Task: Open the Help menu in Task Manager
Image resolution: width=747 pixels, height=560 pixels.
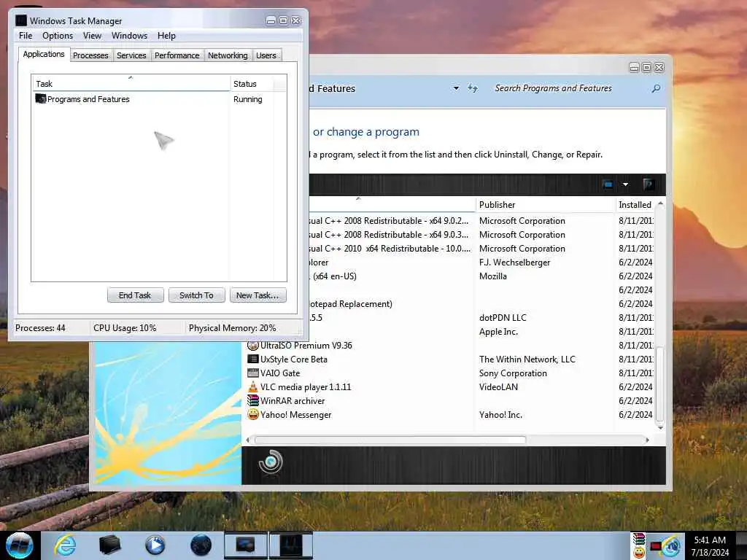Action: [166, 36]
